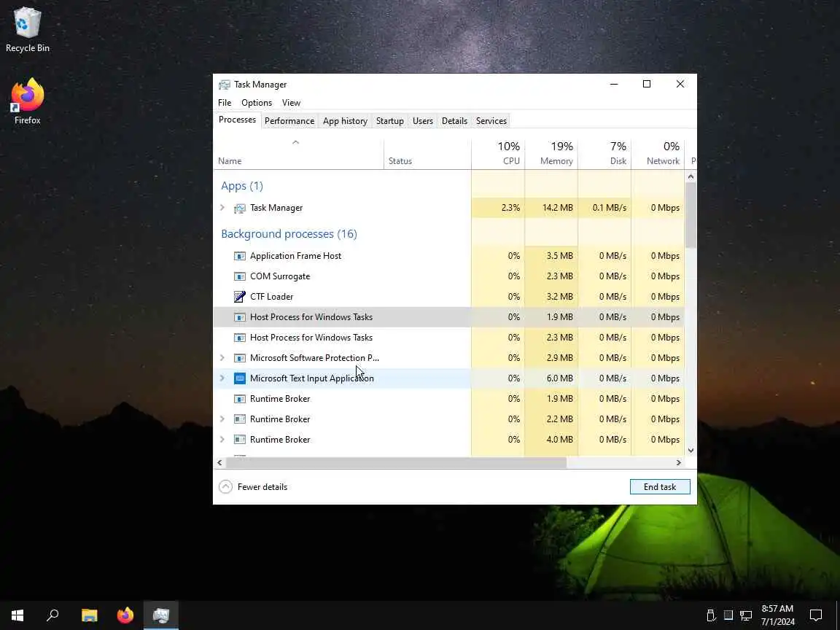Open taskbar search magnifier

52,615
